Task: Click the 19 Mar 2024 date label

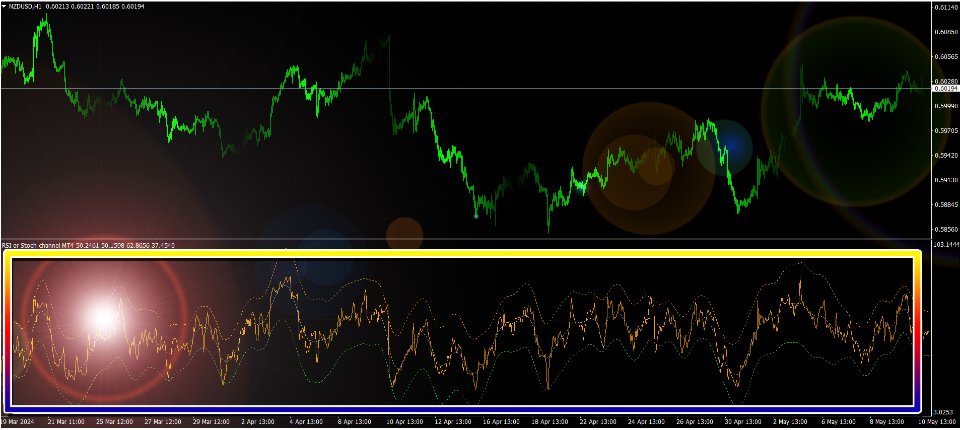Action: 20,423
